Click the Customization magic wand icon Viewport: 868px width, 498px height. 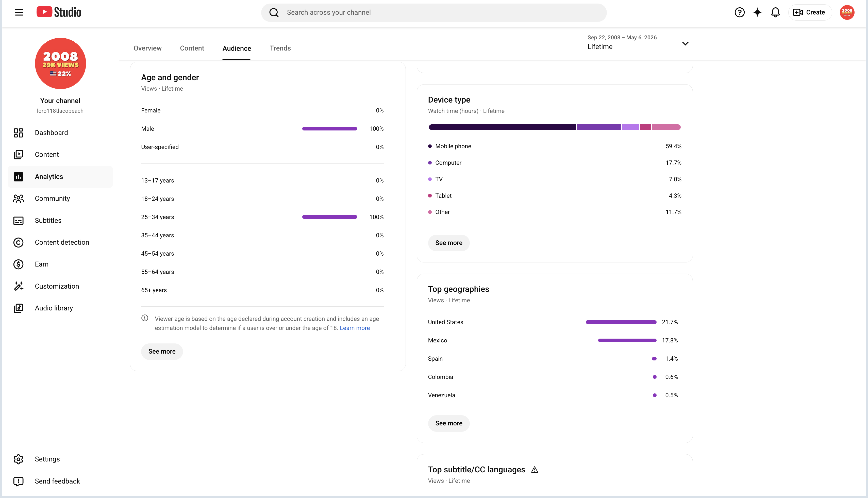(19, 286)
